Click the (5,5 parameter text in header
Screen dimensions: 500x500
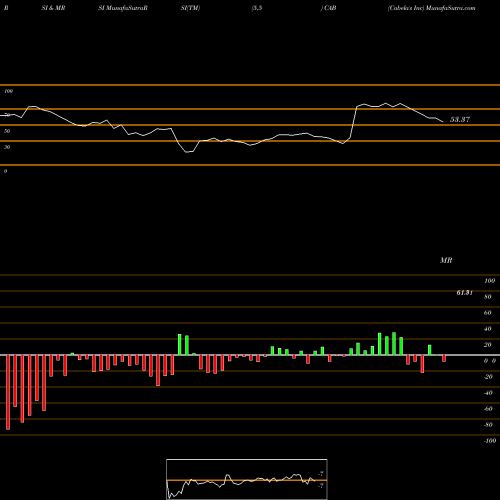(x=257, y=8)
